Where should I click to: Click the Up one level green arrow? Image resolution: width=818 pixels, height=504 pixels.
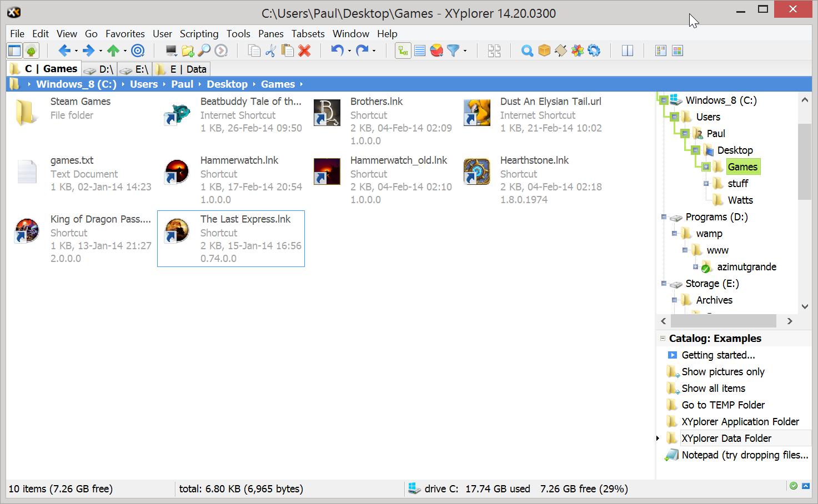[114, 51]
